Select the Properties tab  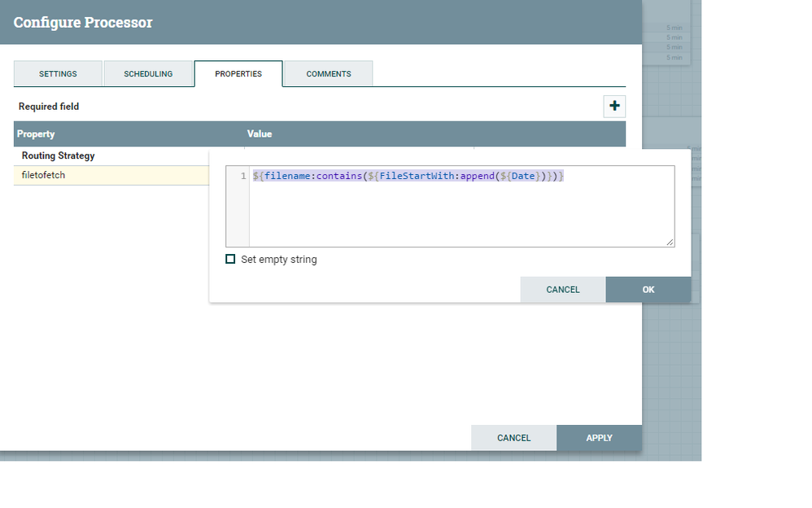point(238,73)
